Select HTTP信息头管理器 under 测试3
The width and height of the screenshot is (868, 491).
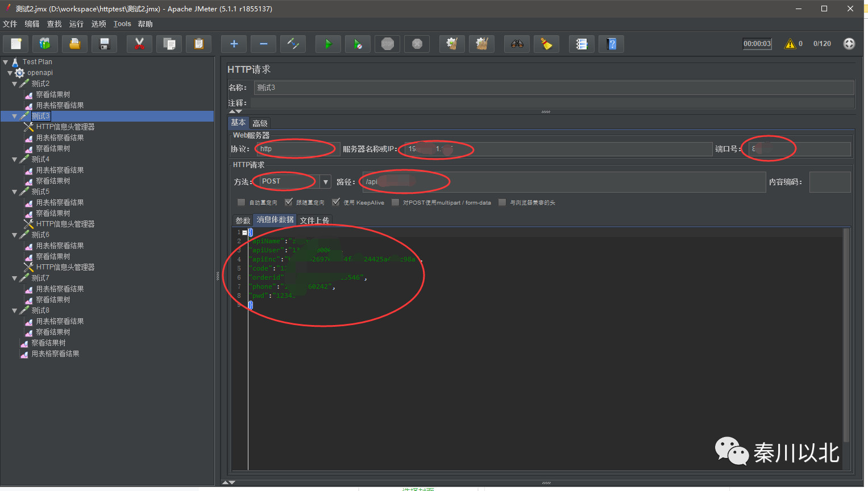click(x=65, y=127)
